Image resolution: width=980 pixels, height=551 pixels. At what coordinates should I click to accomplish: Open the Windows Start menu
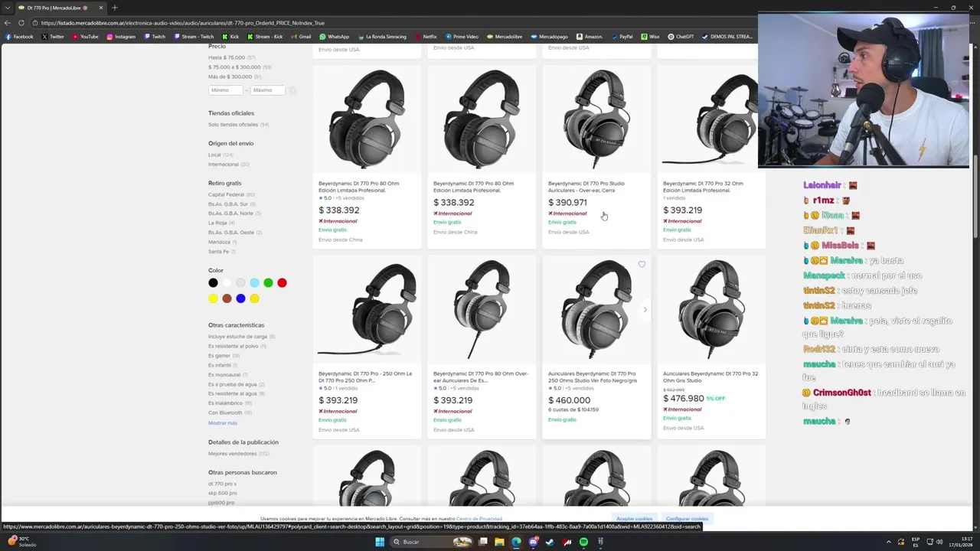click(379, 542)
